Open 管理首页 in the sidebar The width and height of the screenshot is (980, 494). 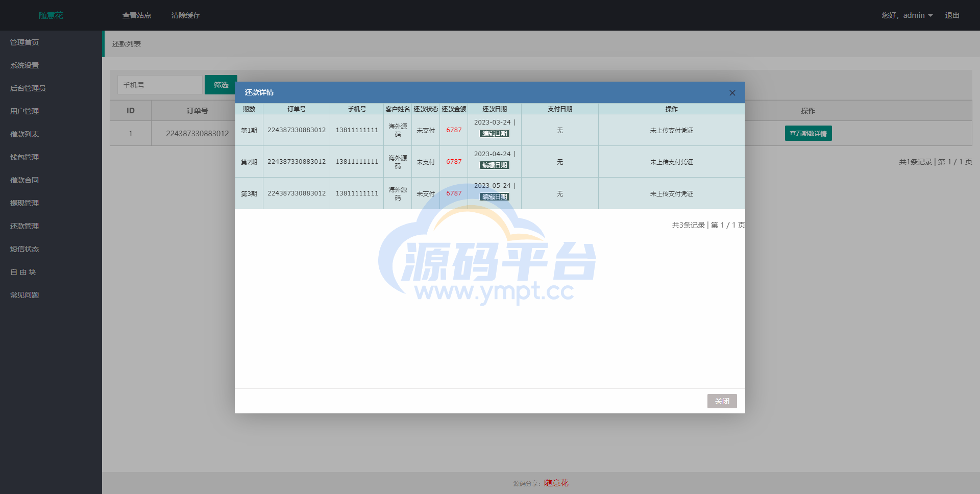[24, 42]
